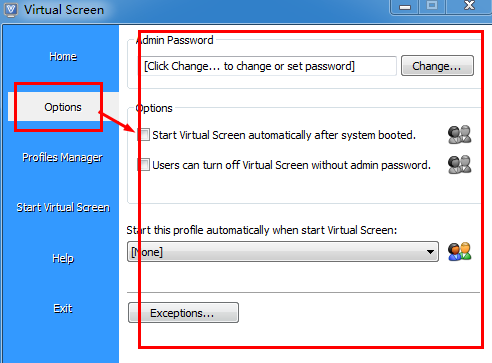The image size is (492, 363).
Task: Click users icon beside turn off without password option
Action: (x=459, y=165)
